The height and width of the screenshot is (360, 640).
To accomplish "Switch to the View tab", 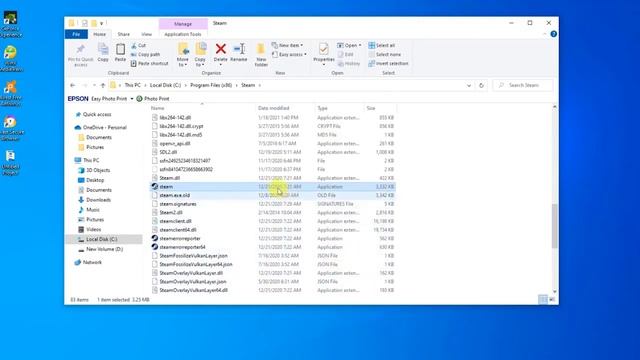I will (147, 34).
